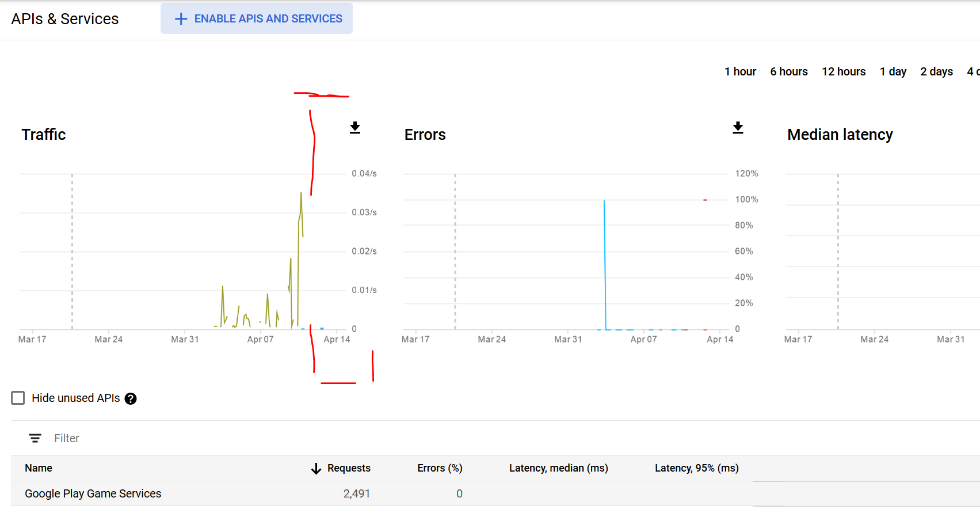Sort table by Requests column header
This screenshot has width=980, height=509.
pos(349,468)
